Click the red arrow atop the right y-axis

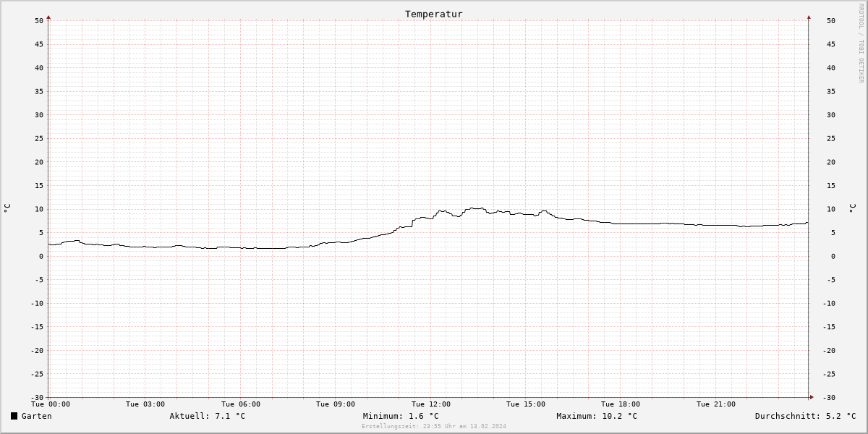click(809, 17)
